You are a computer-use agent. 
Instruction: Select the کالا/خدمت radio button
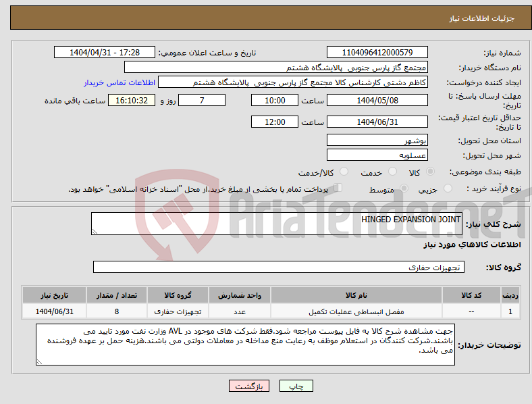pyautogui.click(x=344, y=172)
